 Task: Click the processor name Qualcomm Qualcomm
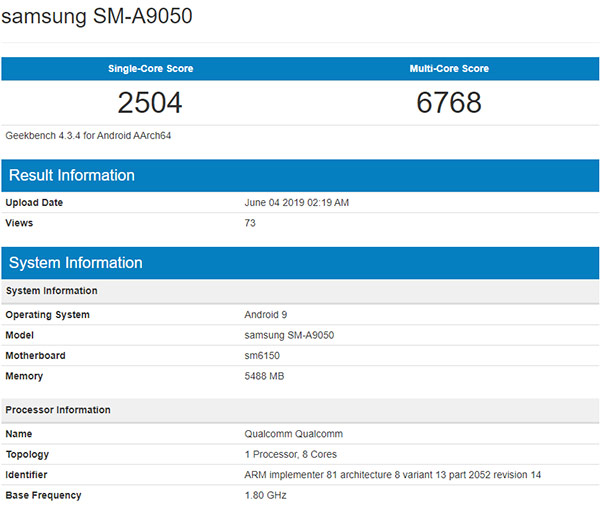295,434
